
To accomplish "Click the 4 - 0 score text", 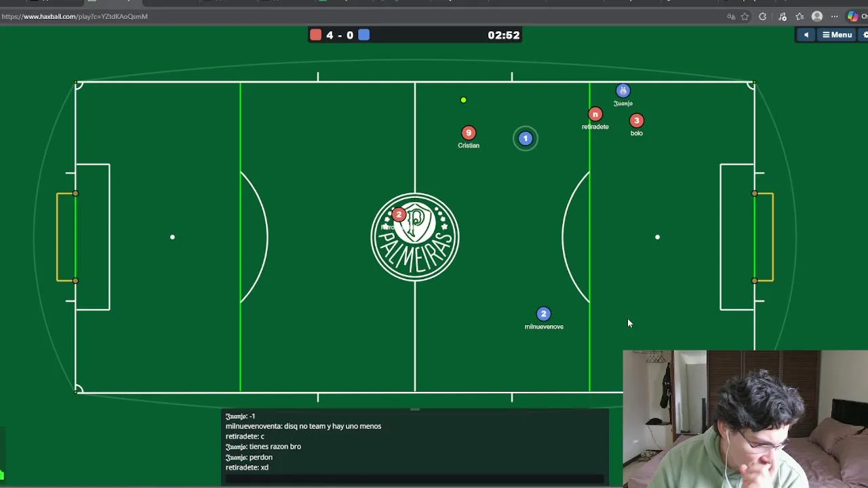I will point(340,35).
